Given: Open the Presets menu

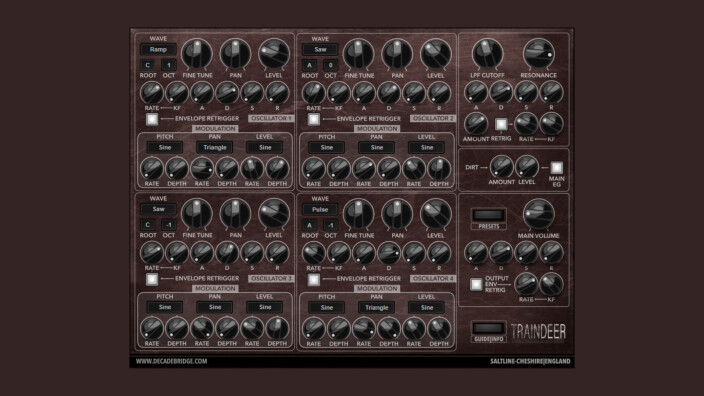Looking at the screenshot, I should point(488,215).
